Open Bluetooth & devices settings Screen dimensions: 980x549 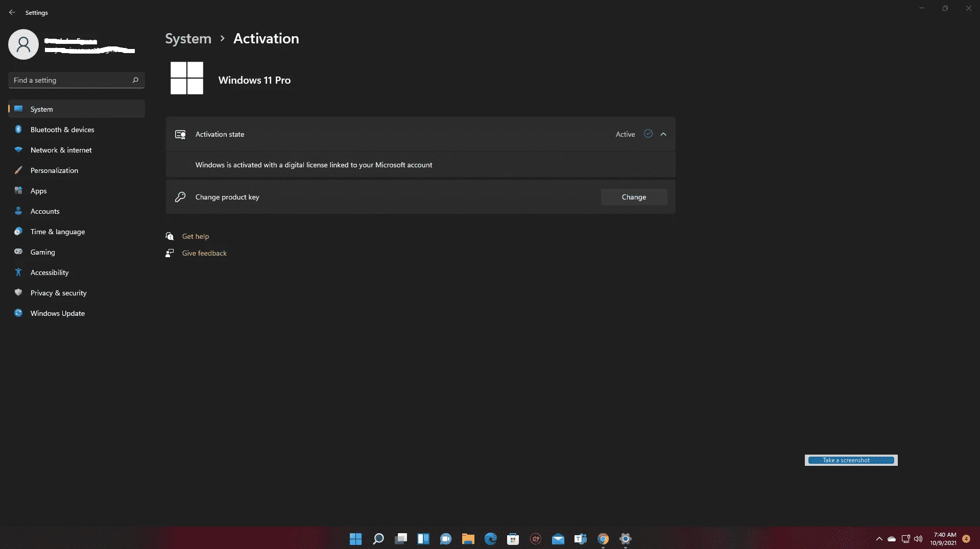click(x=76, y=130)
